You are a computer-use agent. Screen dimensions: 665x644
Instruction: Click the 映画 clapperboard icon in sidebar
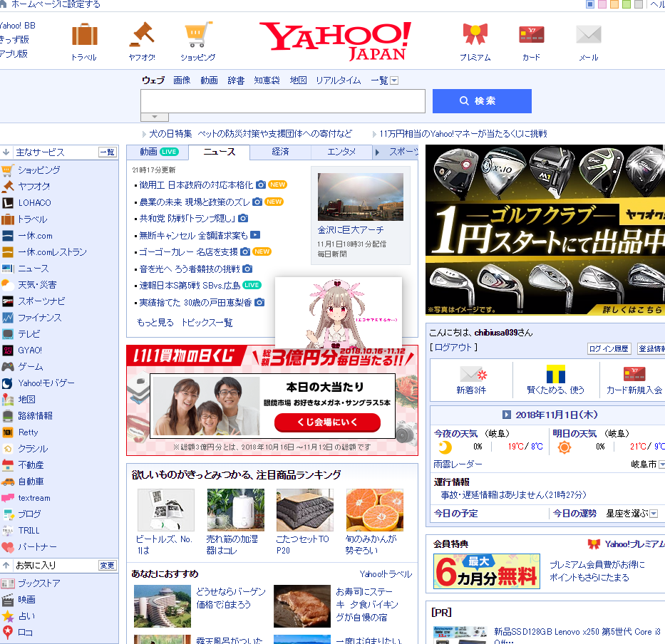click(x=8, y=600)
